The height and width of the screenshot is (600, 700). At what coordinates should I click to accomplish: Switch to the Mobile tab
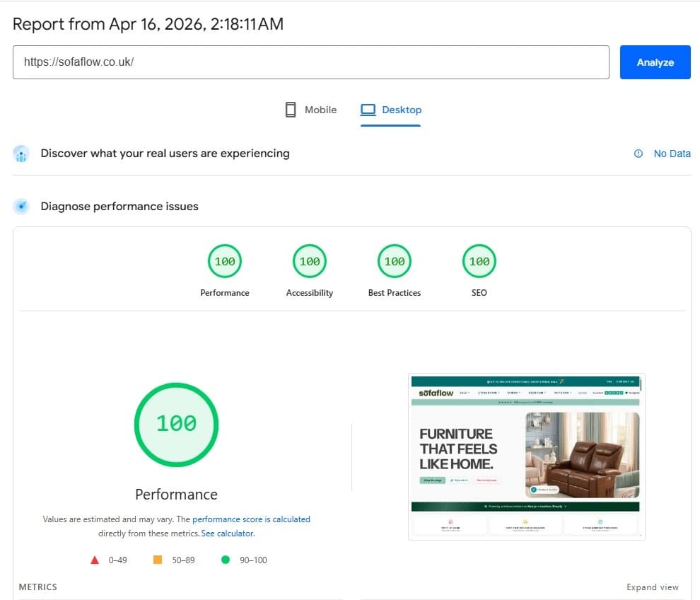tap(313, 110)
